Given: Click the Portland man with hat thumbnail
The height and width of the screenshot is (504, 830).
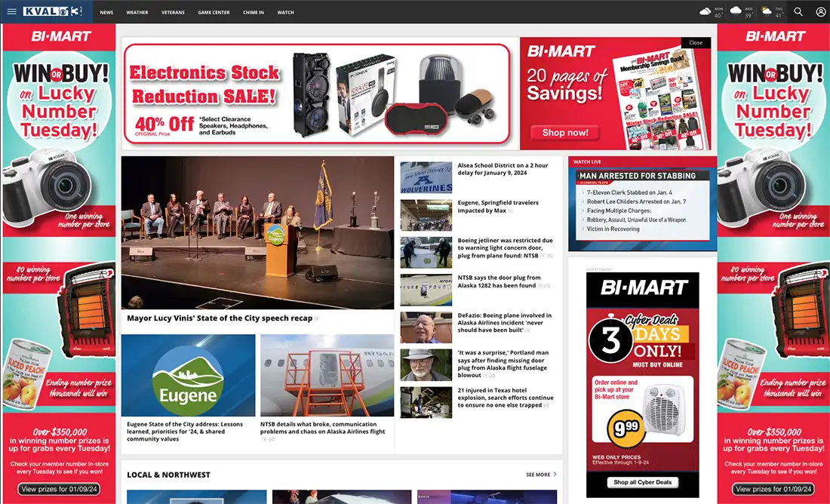Looking at the screenshot, I should pos(426,364).
